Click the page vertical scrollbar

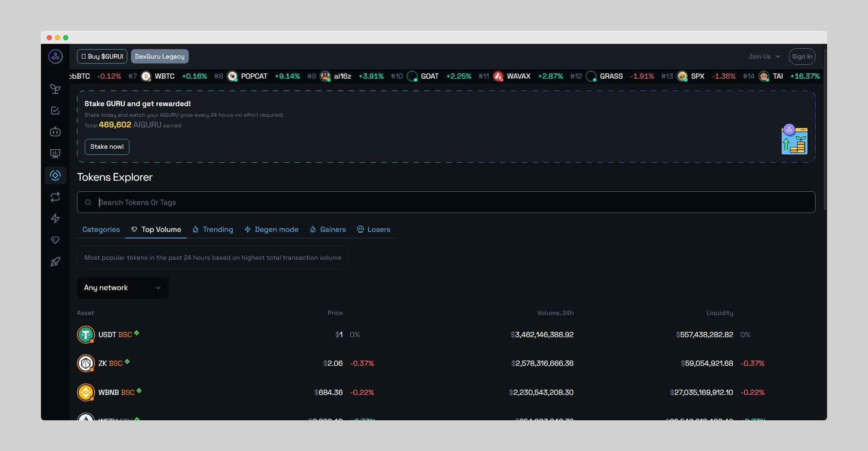[x=825, y=129]
